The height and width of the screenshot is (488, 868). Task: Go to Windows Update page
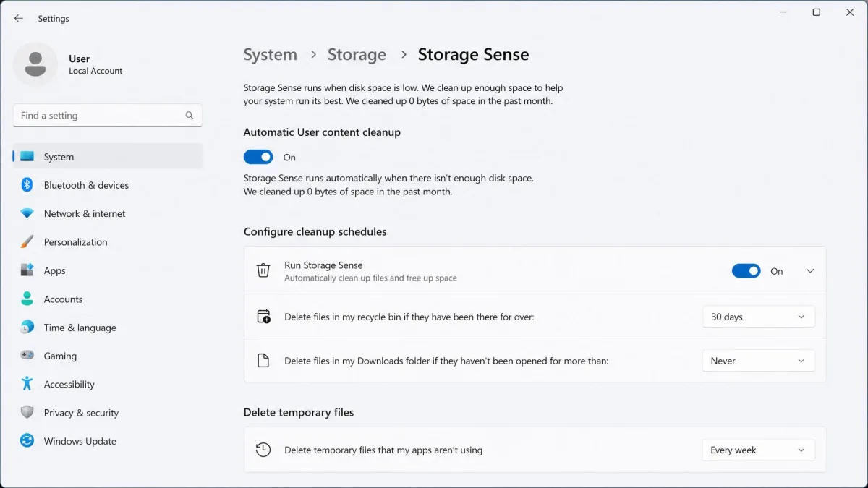[108, 441]
